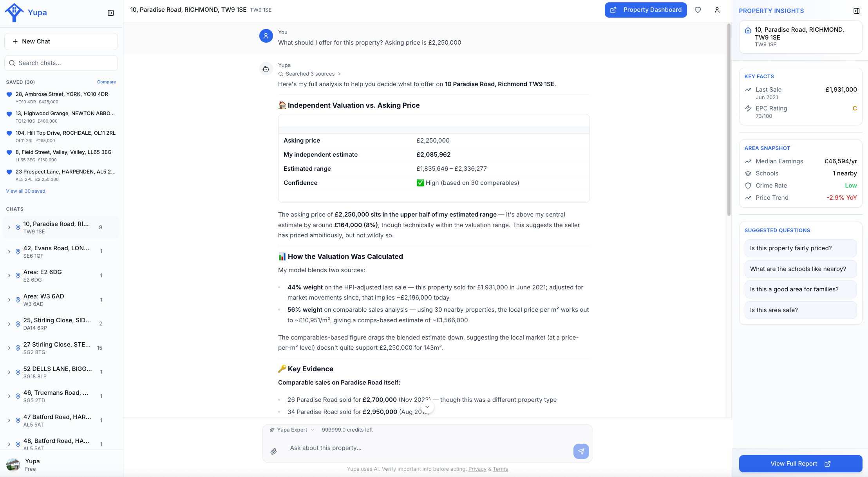Collapse the Property Insights panel icon
The image size is (868, 477).
coord(857,11)
